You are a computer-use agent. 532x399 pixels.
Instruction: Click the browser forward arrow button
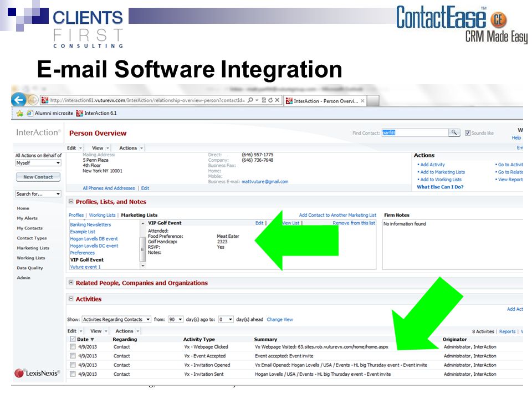click(33, 100)
